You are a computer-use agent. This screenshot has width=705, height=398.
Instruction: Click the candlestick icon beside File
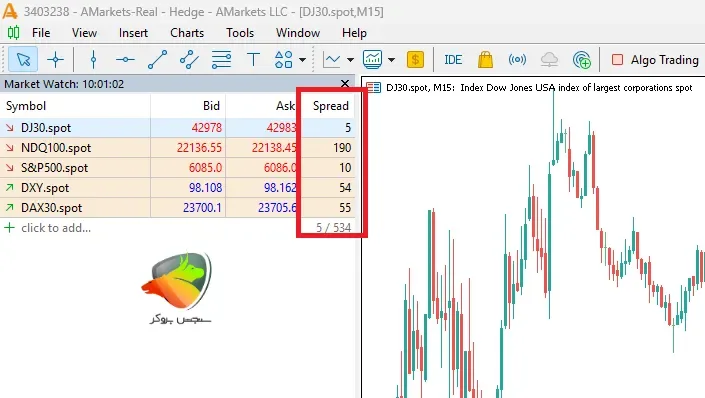pos(13,32)
